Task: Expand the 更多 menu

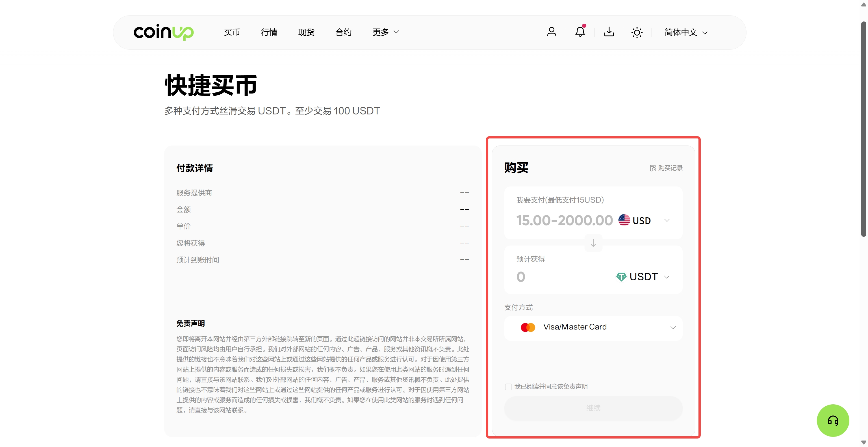Action: pyautogui.click(x=385, y=32)
